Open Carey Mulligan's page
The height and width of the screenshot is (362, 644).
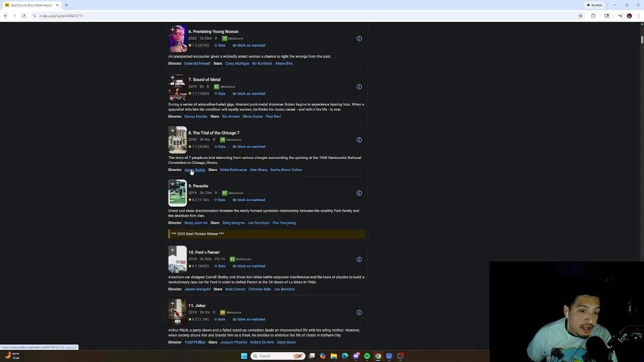237,63
